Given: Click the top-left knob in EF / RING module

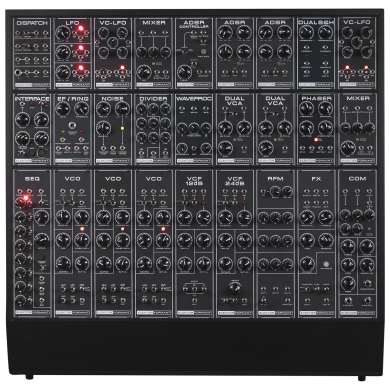Looking at the screenshot, I should [x=63, y=109].
